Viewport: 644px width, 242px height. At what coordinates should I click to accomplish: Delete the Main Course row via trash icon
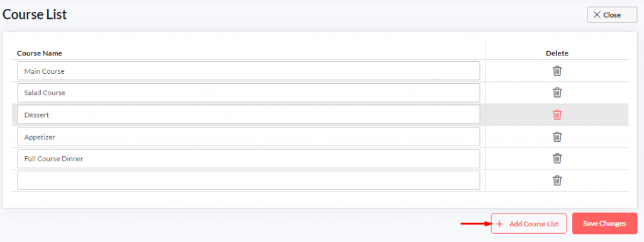click(557, 71)
